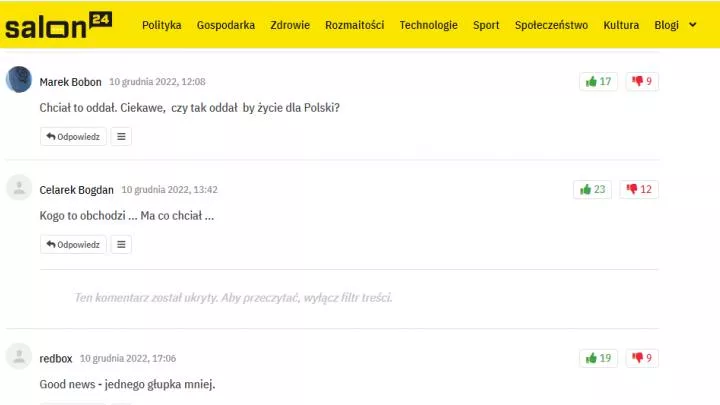
Task: Open the Polityka section
Action: coord(162,25)
